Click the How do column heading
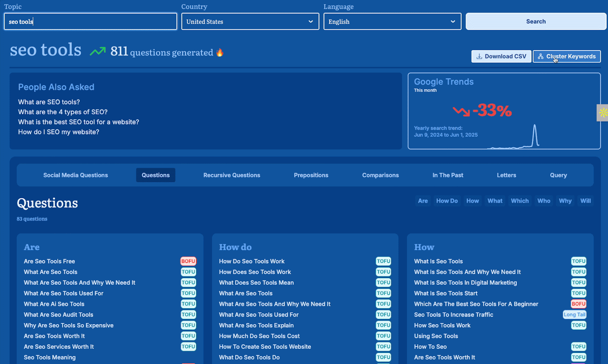 click(x=235, y=247)
